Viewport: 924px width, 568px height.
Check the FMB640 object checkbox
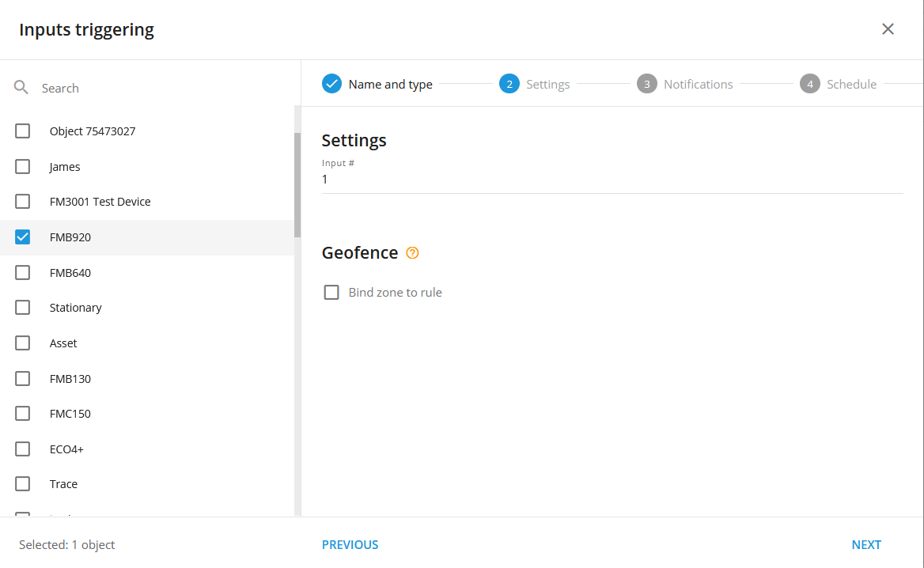click(22, 272)
